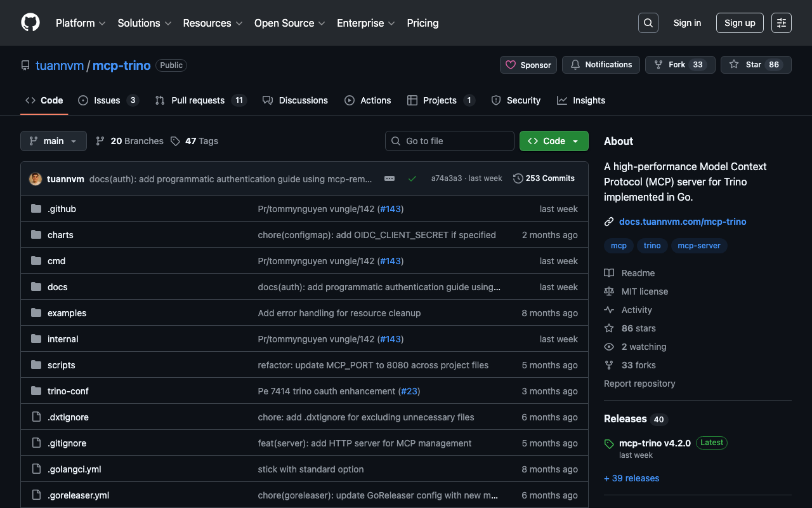
Task: Click the Go to file search field
Action: tap(449, 141)
